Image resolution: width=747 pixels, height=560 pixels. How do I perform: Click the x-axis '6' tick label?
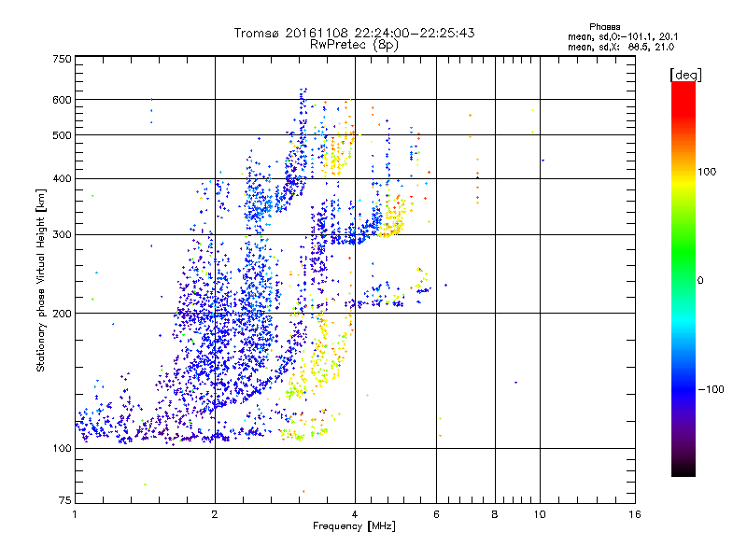(436, 514)
